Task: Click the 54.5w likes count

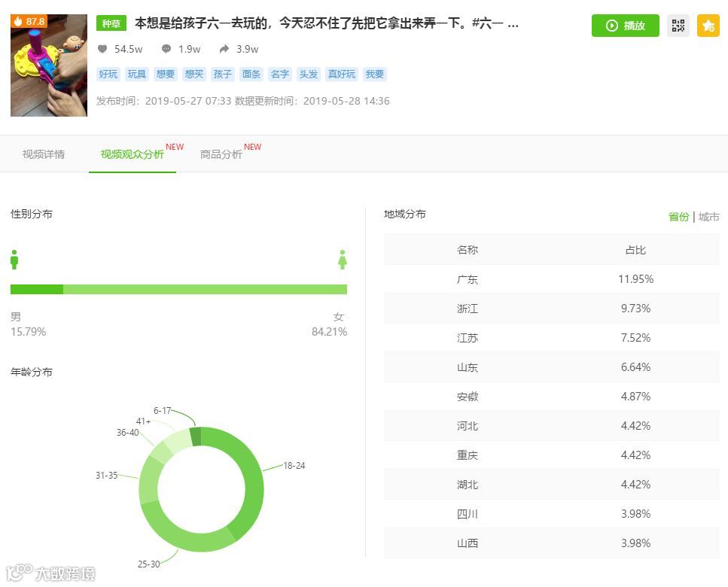Action: (129, 49)
